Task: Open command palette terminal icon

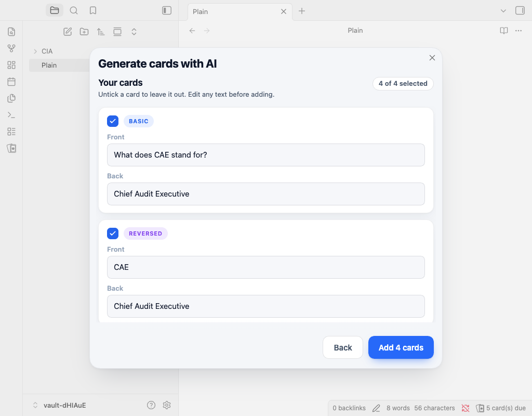Action: click(x=11, y=115)
